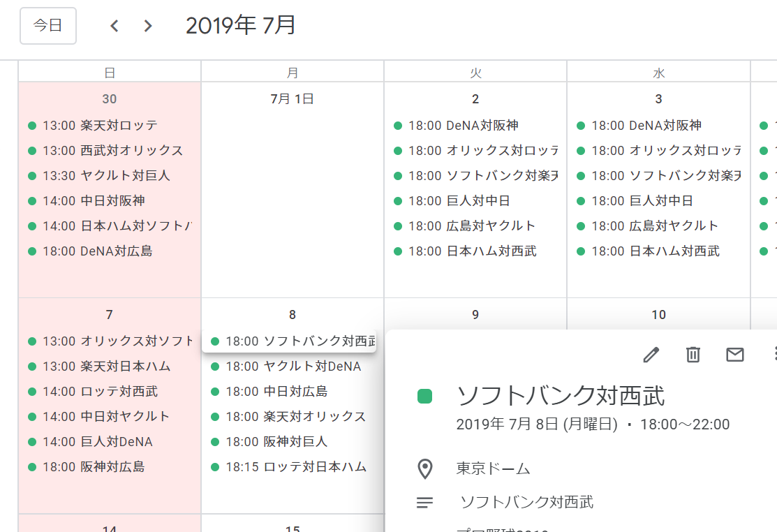Select the highlighted 18:00 ソフトバンク対西武 event chip

[x=290, y=341]
